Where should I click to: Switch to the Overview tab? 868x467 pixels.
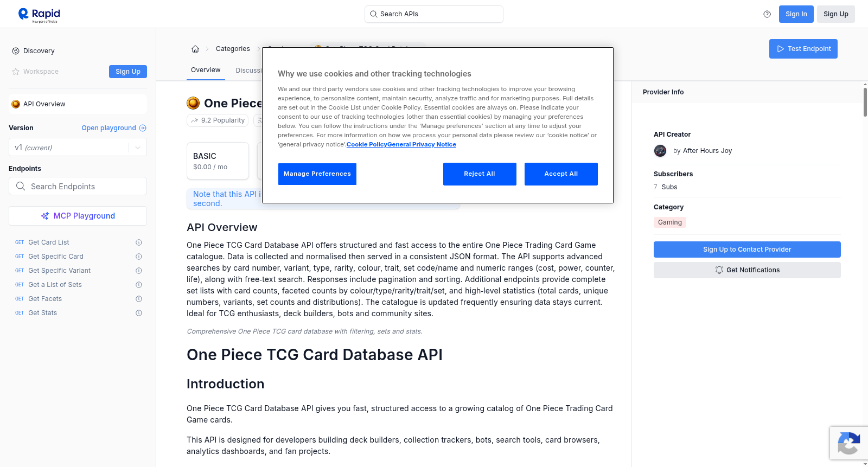(206, 70)
